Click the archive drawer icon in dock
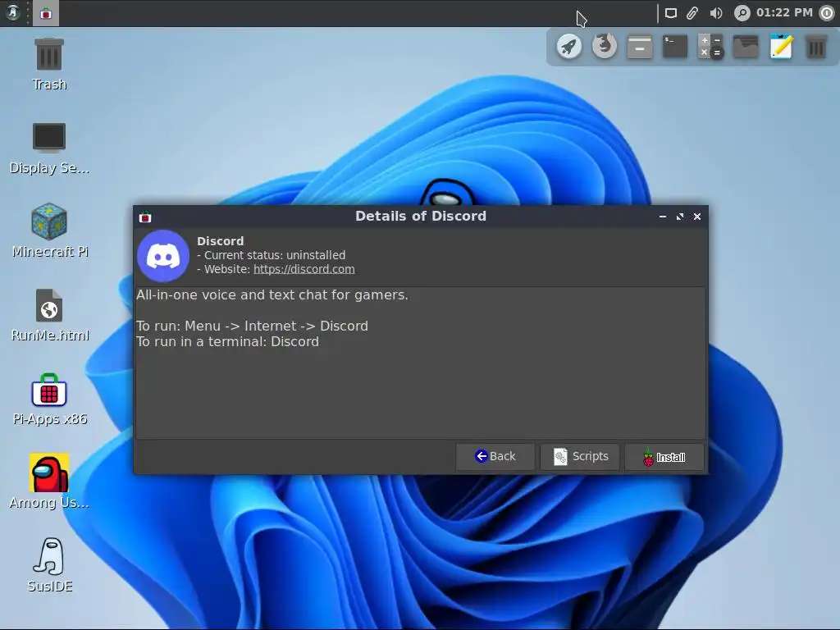The height and width of the screenshot is (630, 840). point(640,47)
